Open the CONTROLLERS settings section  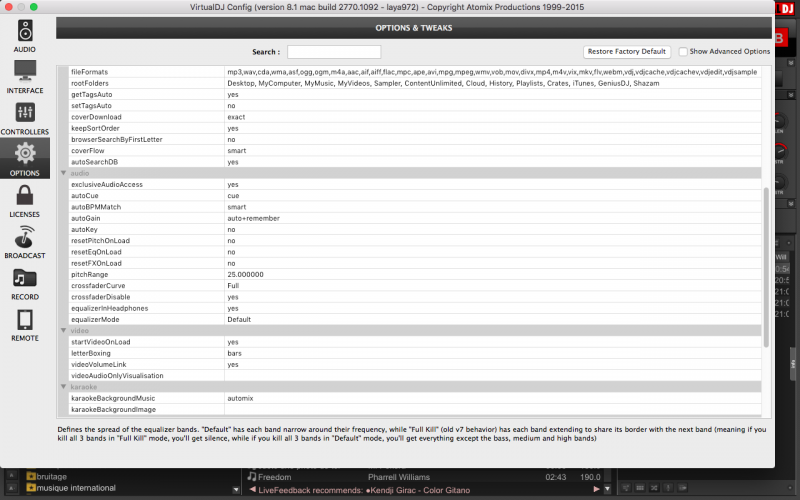[x=24, y=118]
